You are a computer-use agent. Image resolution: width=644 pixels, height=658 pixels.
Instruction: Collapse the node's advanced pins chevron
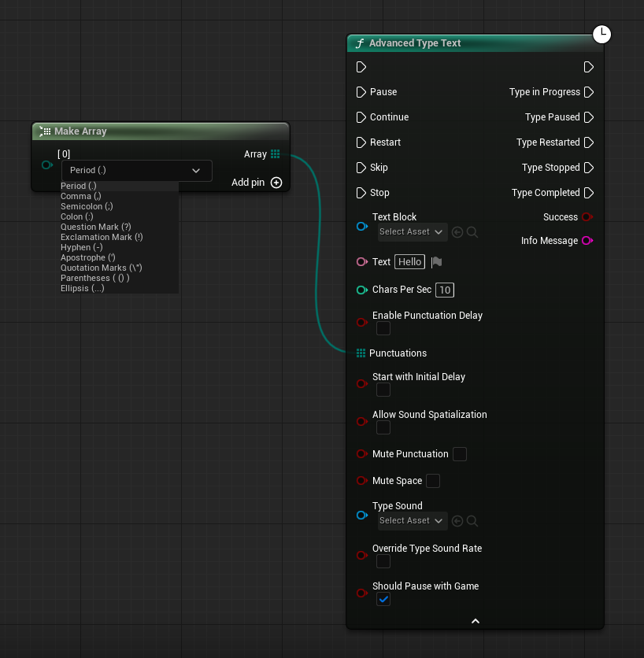(x=476, y=621)
